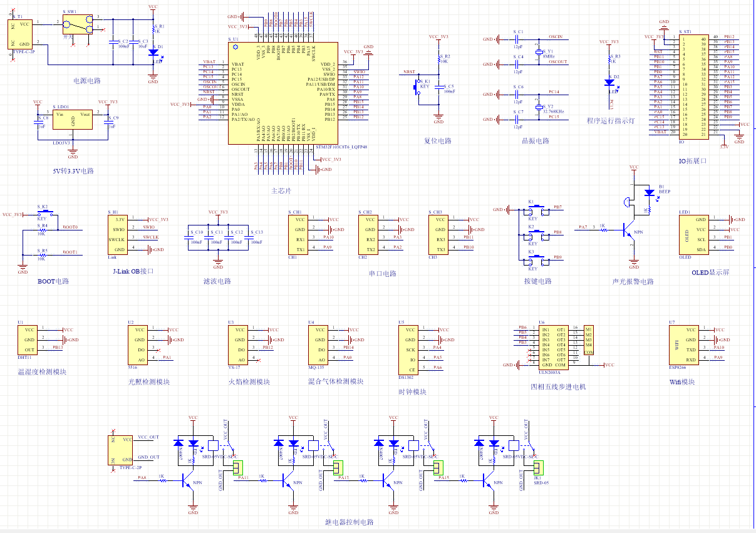Click the U5 DS1302 clock block
Screen dimensions: 756x533
pos(410,350)
